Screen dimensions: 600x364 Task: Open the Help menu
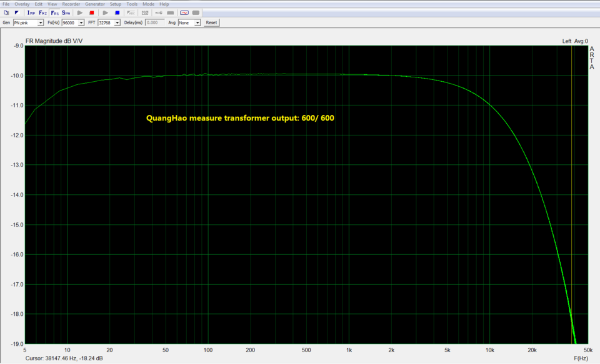(164, 4)
